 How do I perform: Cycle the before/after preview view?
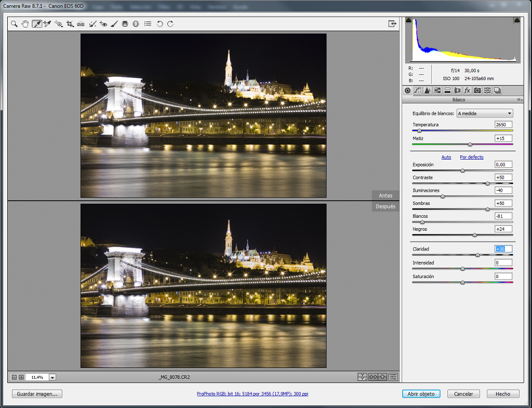tap(362, 377)
